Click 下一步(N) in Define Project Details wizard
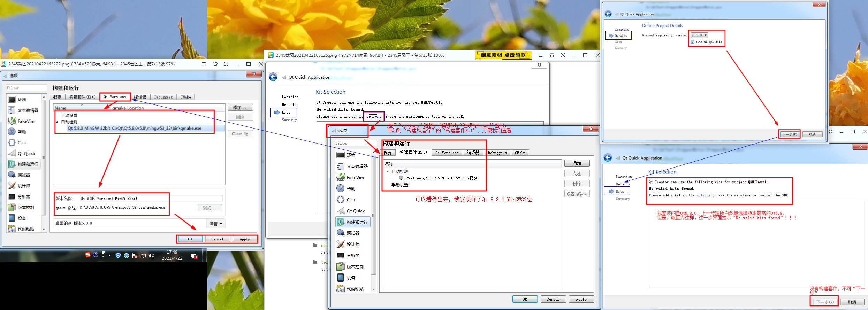This screenshot has width=868, height=310. [x=790, y=134]
